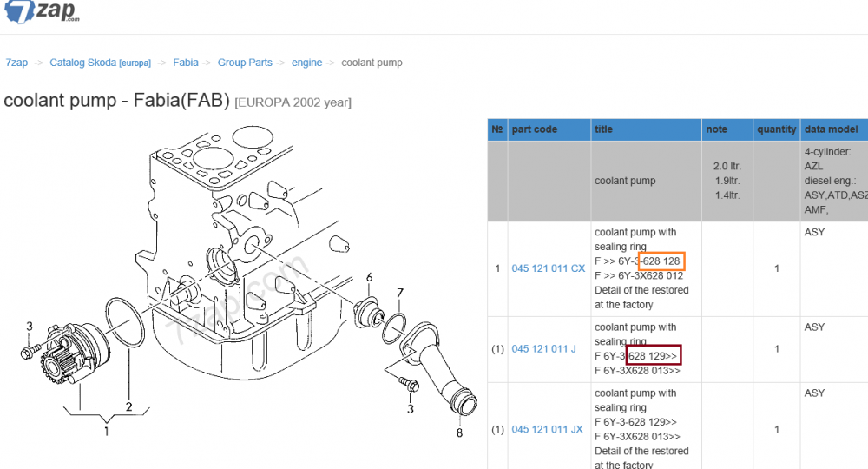Open the Fabia breadcrumb link
868x469 pixels.
point(186,63)
